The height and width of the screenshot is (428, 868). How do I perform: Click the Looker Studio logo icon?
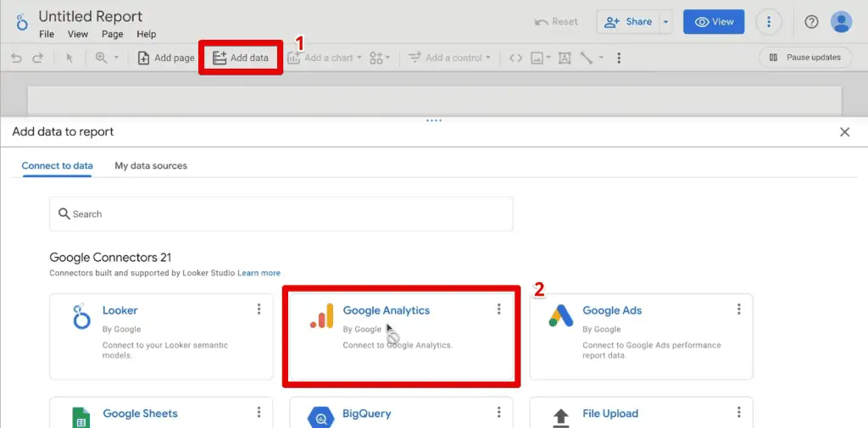click(21, 22)
